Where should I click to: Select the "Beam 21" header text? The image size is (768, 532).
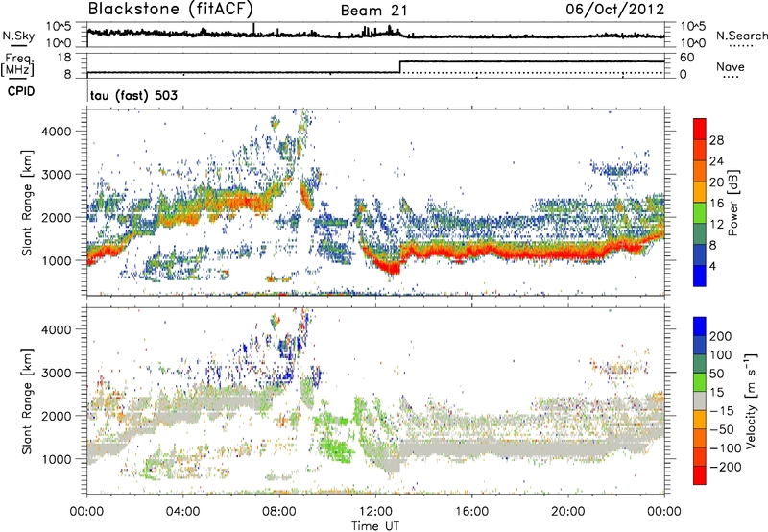pyautogui.click(x=374, y=11)
